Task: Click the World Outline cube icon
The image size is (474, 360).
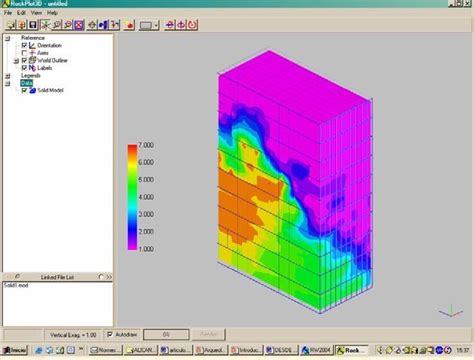Action: (x=32, y=60)
